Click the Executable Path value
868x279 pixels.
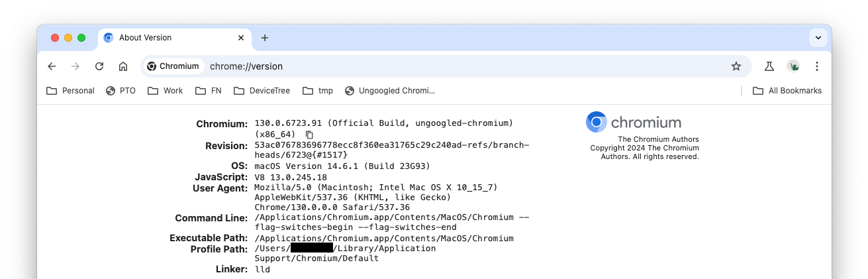(384, 239)
